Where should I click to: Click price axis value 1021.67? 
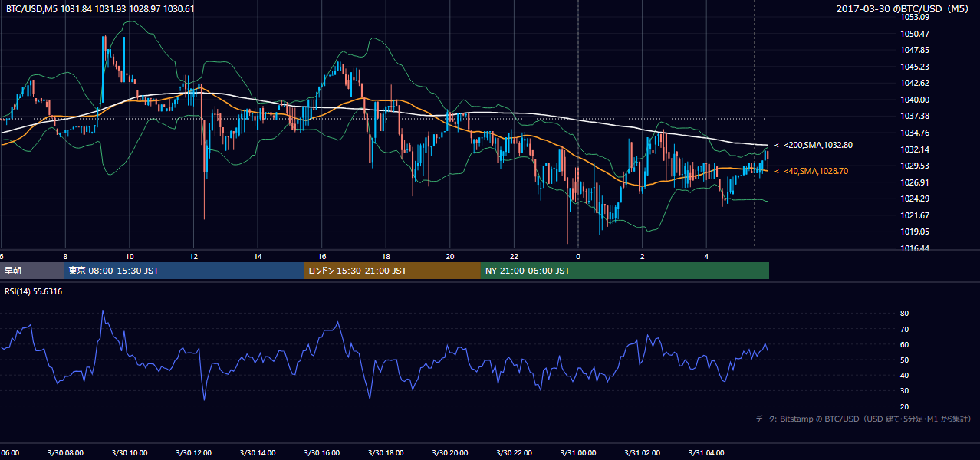click(915, 215)
